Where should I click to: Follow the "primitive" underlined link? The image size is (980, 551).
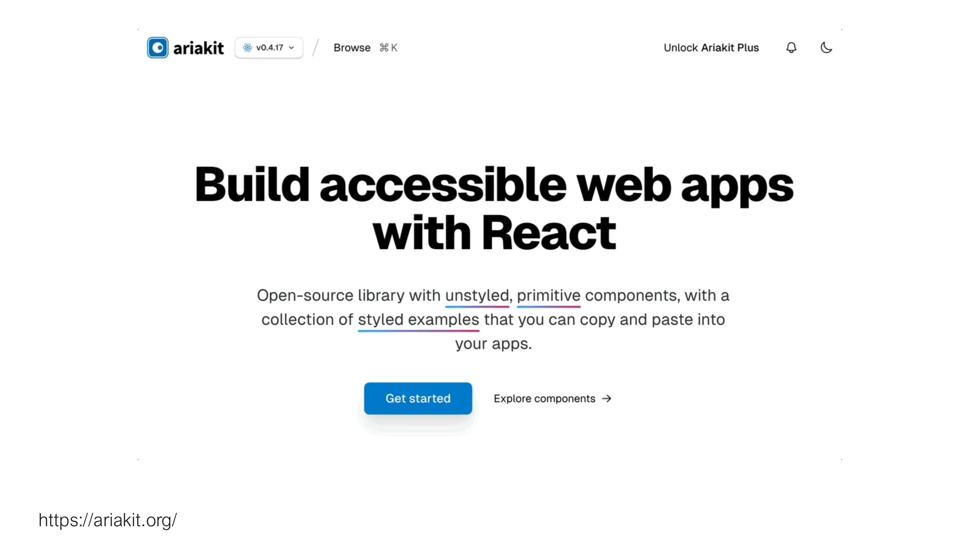click(548, 296)
